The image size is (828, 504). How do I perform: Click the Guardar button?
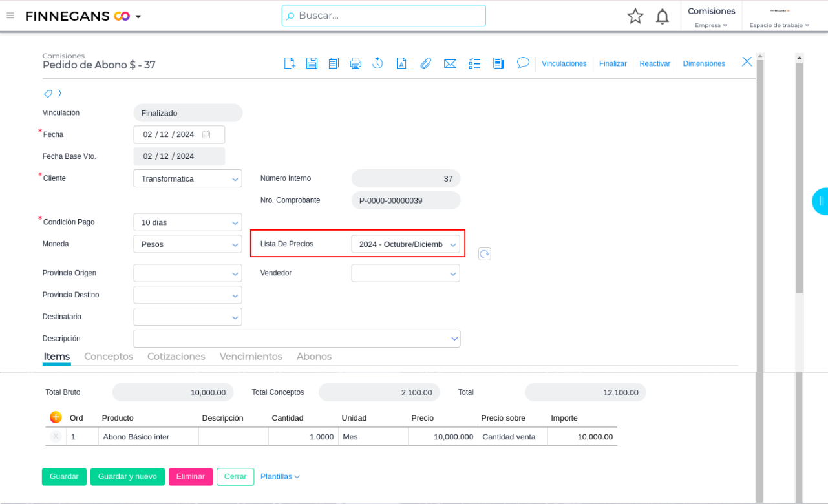[x=64, y=476]
